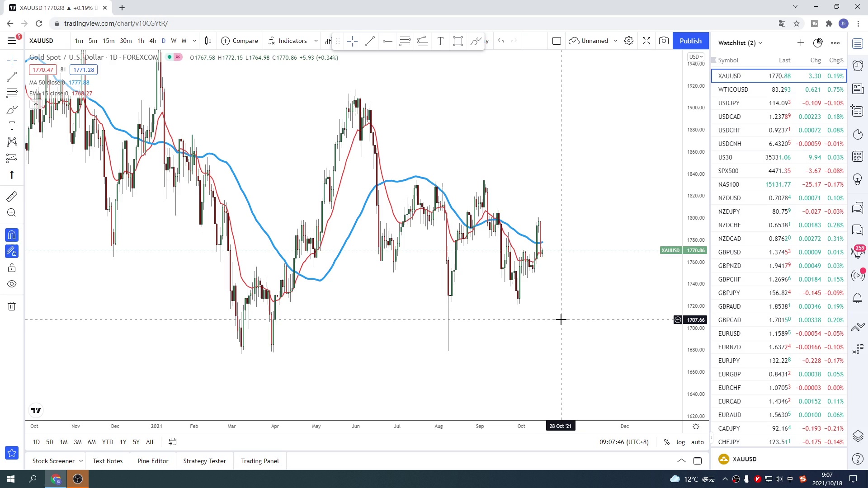Select GBPUSD in the watchlist

click(729, 252)
